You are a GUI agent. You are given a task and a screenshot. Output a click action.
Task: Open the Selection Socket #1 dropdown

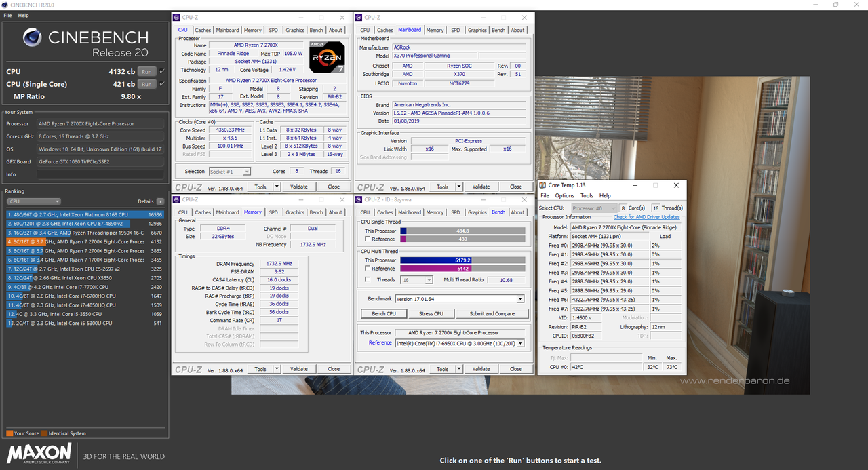click(x=230, y=172)
